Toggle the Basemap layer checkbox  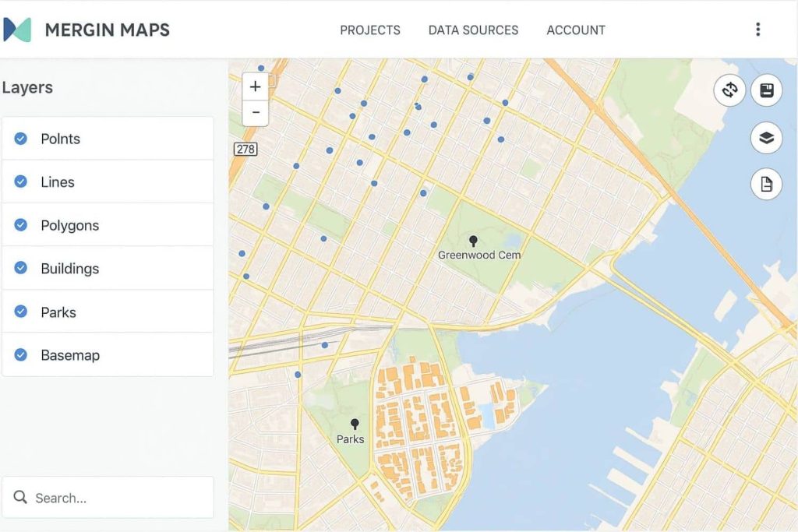click(21, 354)
